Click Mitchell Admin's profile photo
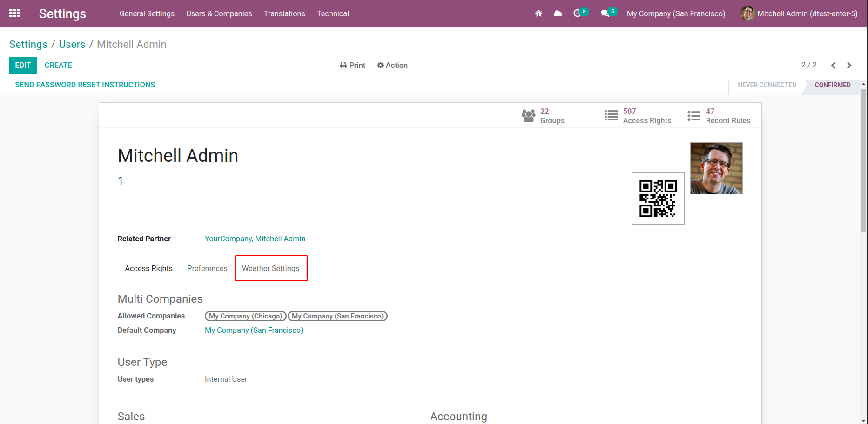This screenshot has height=424, width=868. [716, 168]
